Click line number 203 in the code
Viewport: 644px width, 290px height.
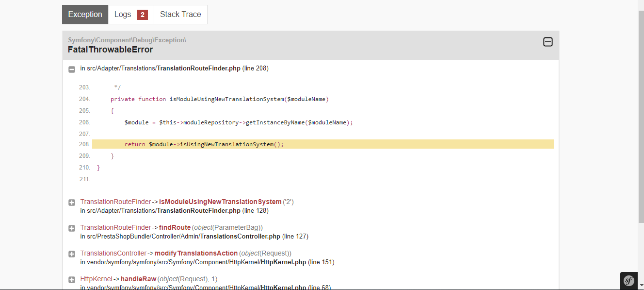coord(84,87)
